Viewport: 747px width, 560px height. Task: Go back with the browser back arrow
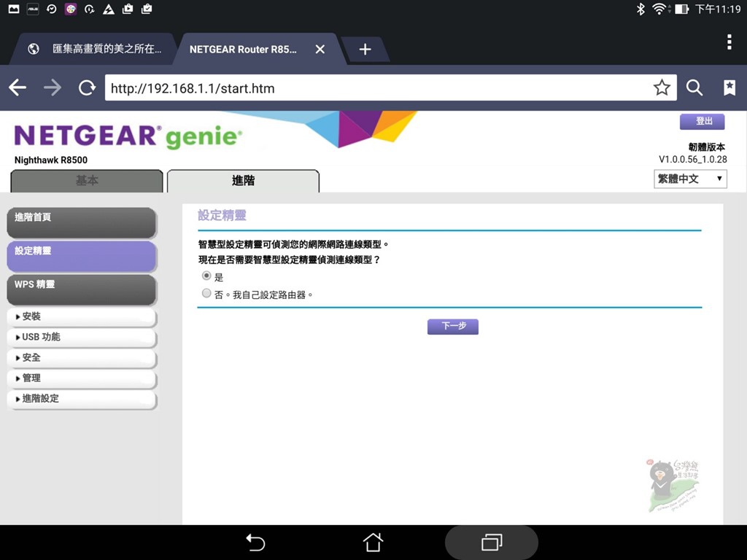pyautogui.click(x=18, y=87)
